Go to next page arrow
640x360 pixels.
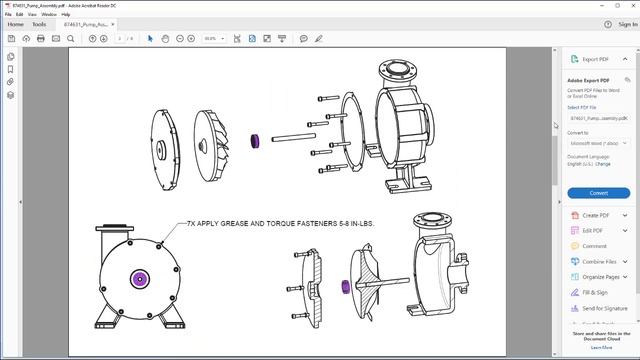[104, 39]
